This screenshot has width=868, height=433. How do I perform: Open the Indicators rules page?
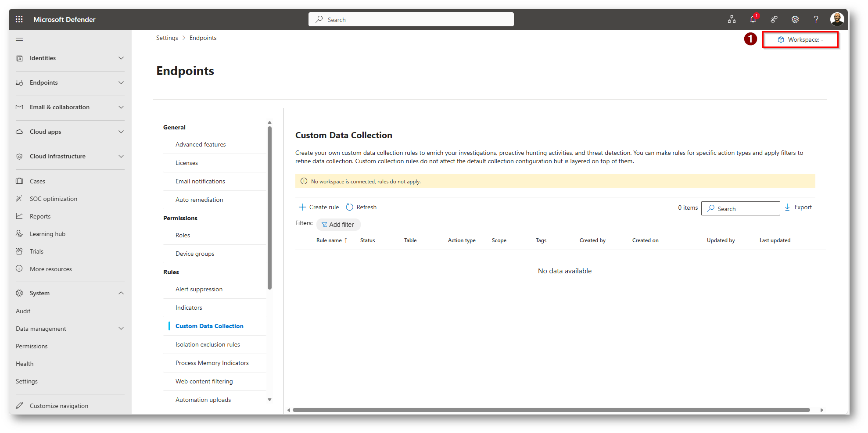(189, 308)
